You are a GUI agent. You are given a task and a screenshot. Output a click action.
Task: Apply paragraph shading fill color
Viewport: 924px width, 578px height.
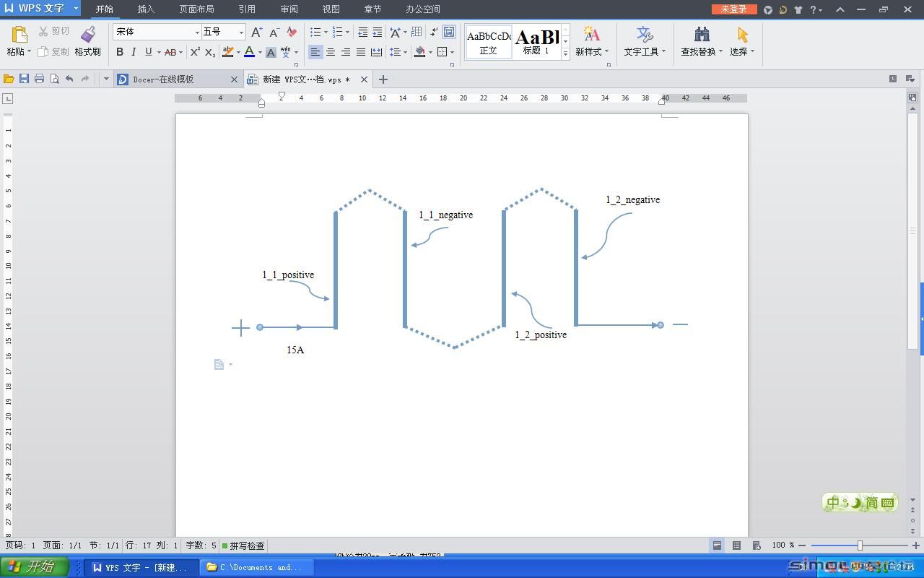point(420,52)
